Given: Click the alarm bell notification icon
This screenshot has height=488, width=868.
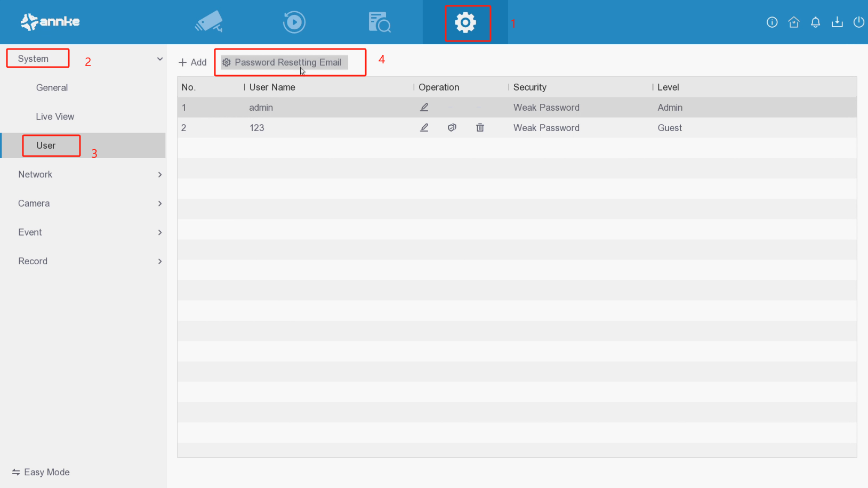Looking at the screenshot, I should point(815,22).
